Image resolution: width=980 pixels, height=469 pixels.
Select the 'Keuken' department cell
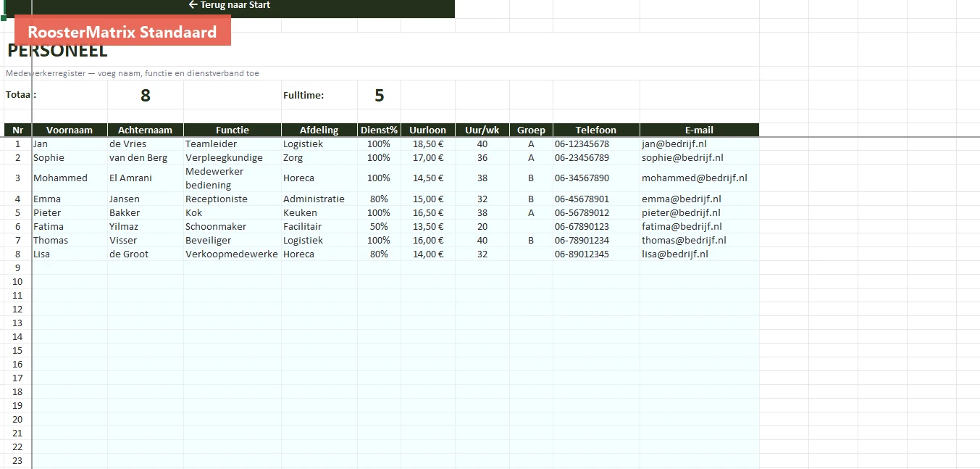coord(319,213)
